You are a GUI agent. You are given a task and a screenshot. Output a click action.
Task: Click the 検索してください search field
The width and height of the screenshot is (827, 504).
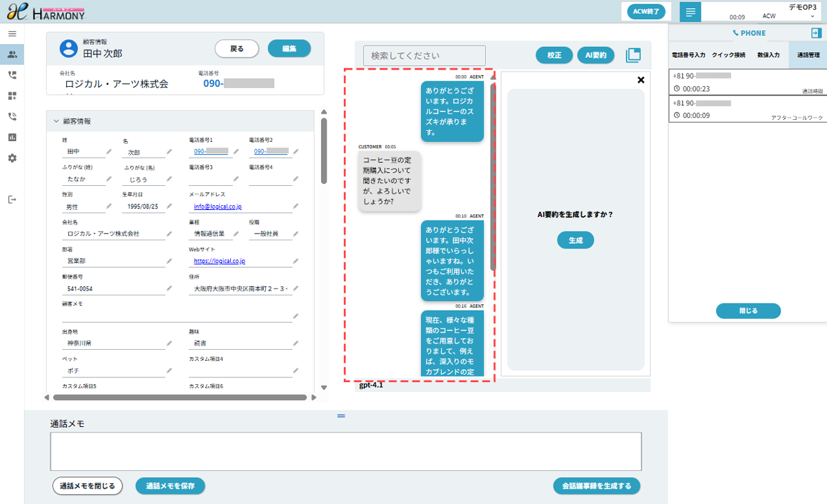(424, 56)
